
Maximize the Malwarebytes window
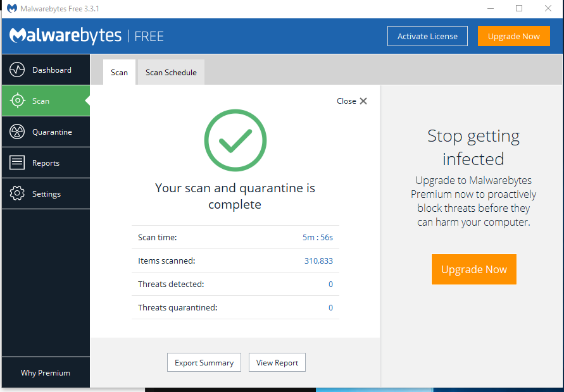[x=519, y=8]
